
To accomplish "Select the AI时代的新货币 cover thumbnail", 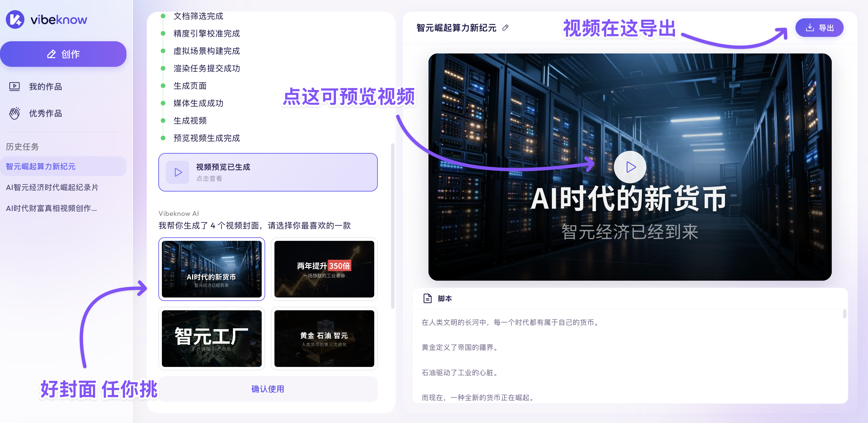I will pos(212,269).
